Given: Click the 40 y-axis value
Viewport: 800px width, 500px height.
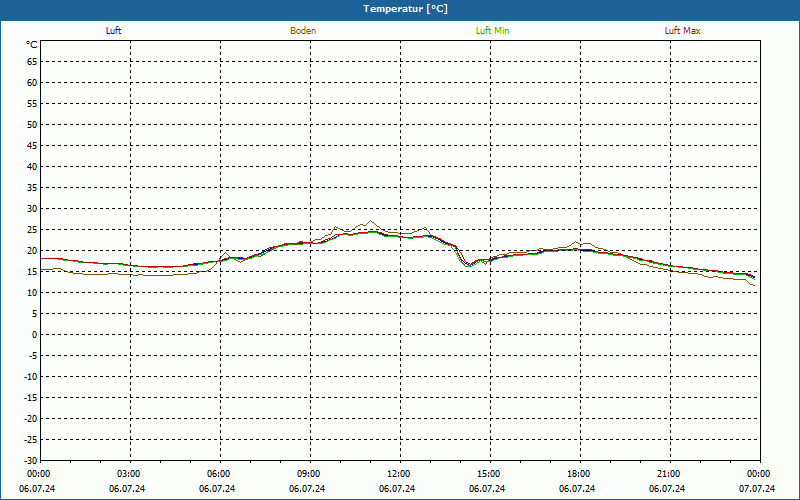Looking at the screenshot, I should (x=32, y=167).
